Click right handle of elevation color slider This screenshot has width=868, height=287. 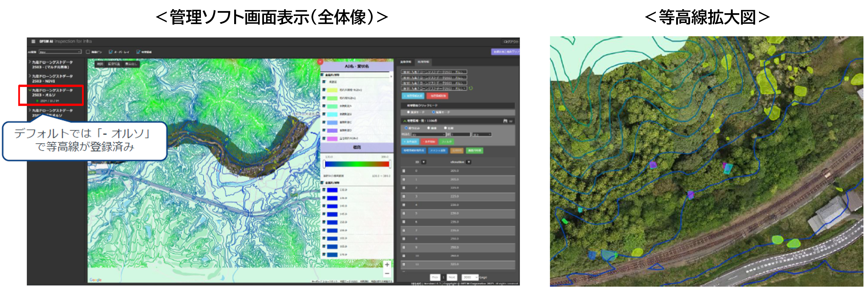coord(390,164)
